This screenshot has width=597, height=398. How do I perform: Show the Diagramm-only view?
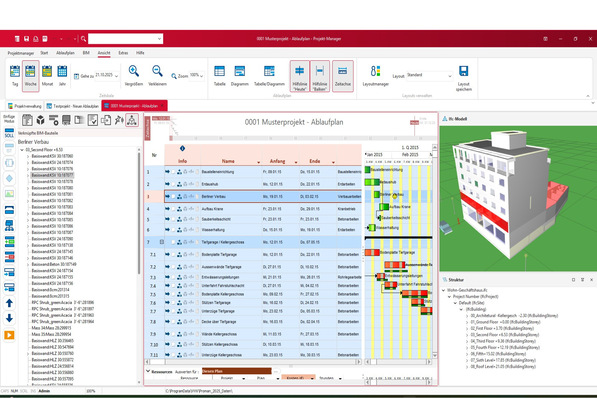coord(239,75)
